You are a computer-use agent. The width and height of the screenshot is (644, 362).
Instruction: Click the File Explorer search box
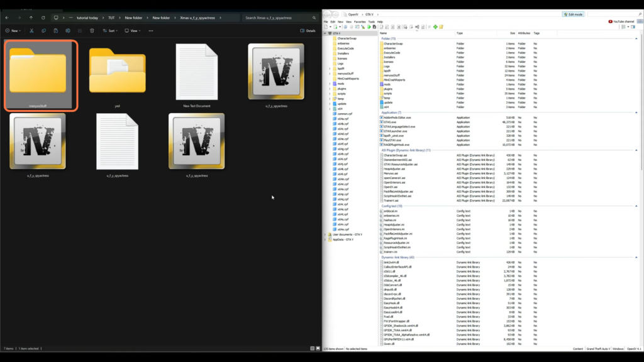click(279, 18)
